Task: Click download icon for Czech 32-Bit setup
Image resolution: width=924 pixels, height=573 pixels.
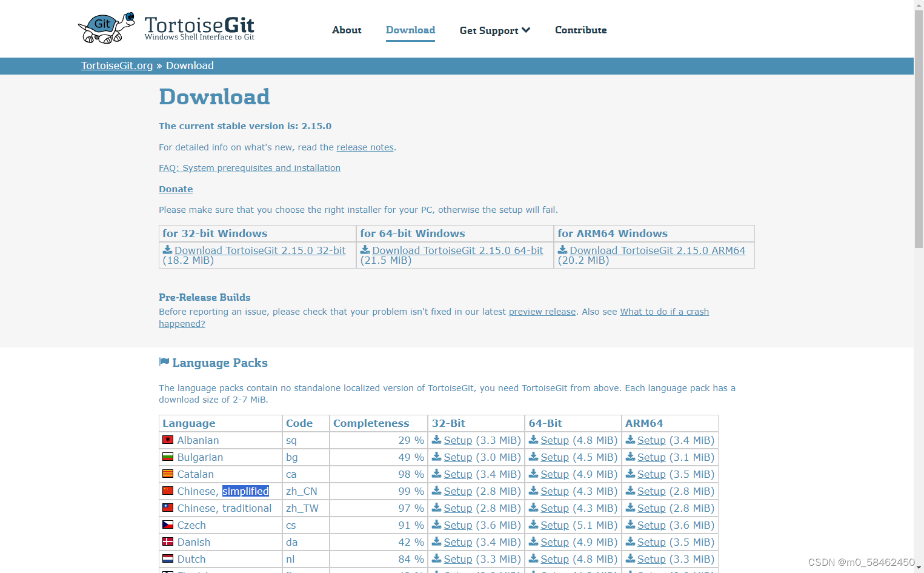Action: 437,524
